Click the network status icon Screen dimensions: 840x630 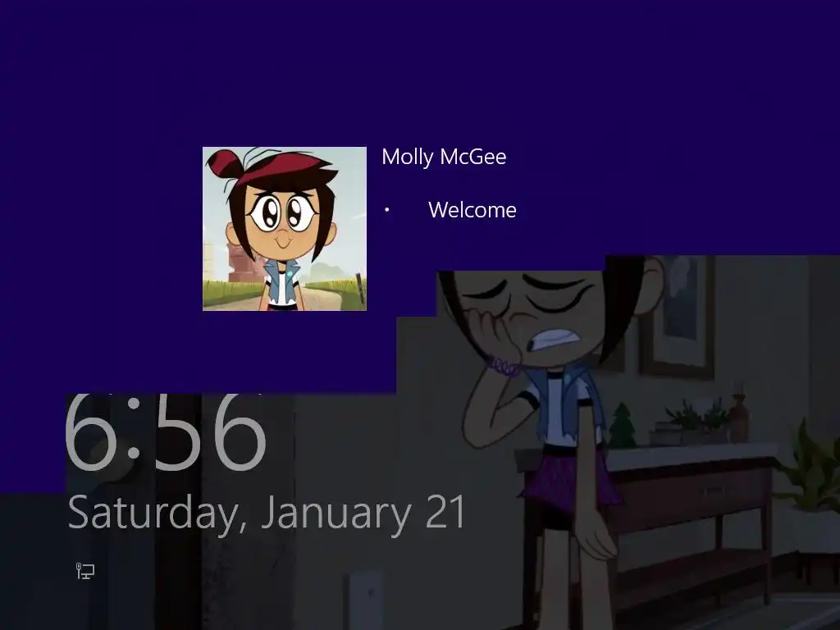point(85,571)
